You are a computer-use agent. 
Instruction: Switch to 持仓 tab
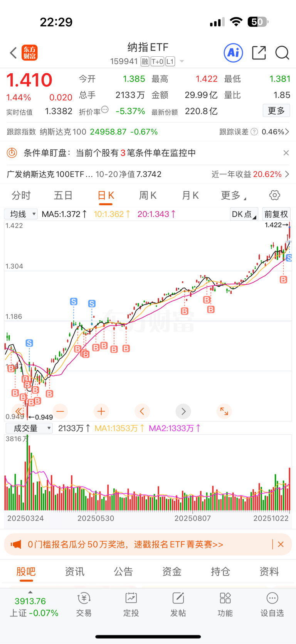click(x=220, y=571)
